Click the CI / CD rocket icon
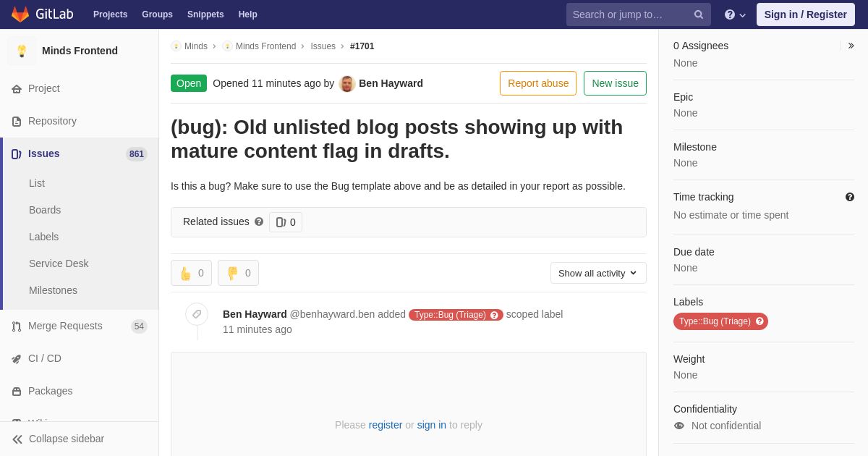The image size is (868, 456). tap(17, 359)
